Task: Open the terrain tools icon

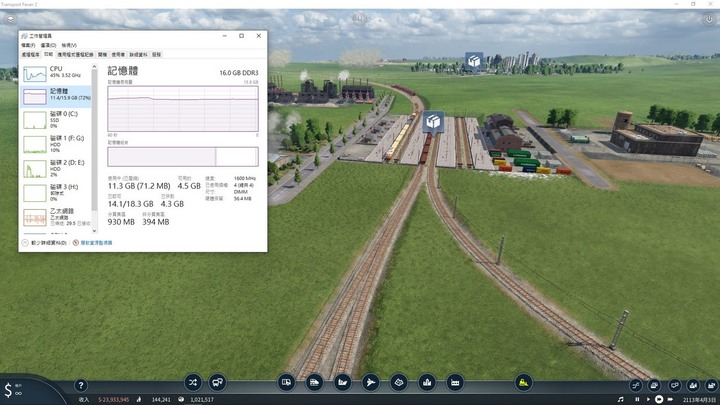Action: click(x=399, y=382)
